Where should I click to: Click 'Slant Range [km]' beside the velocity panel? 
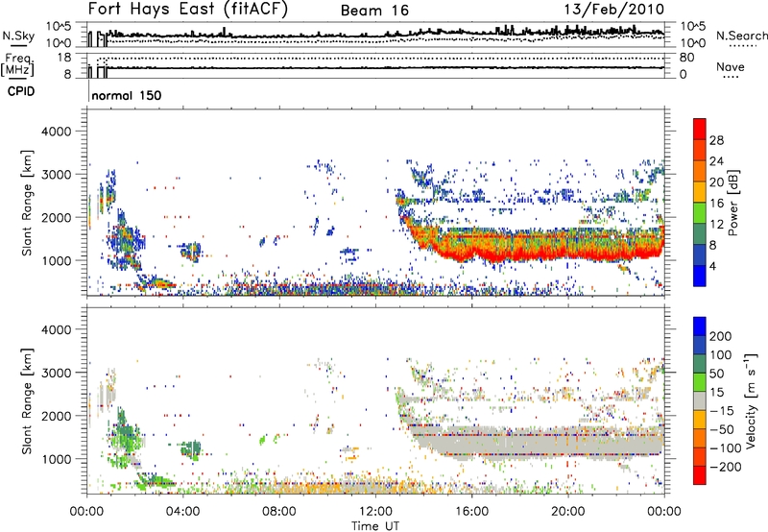(x=27, y=400)
